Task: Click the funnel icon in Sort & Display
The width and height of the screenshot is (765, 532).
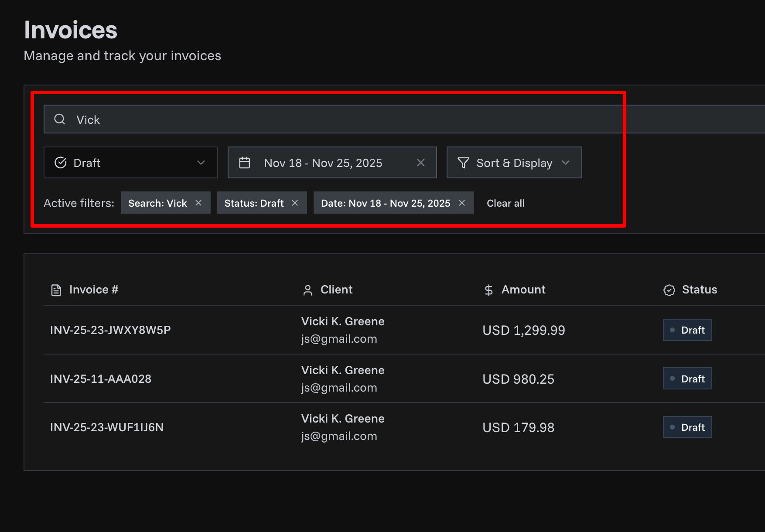Action: [463, 163]
